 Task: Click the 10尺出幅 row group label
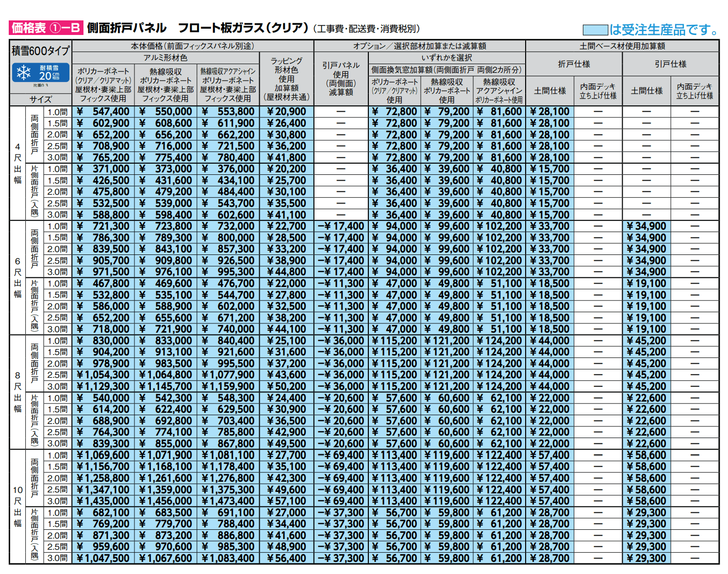(x=17, y=506)
